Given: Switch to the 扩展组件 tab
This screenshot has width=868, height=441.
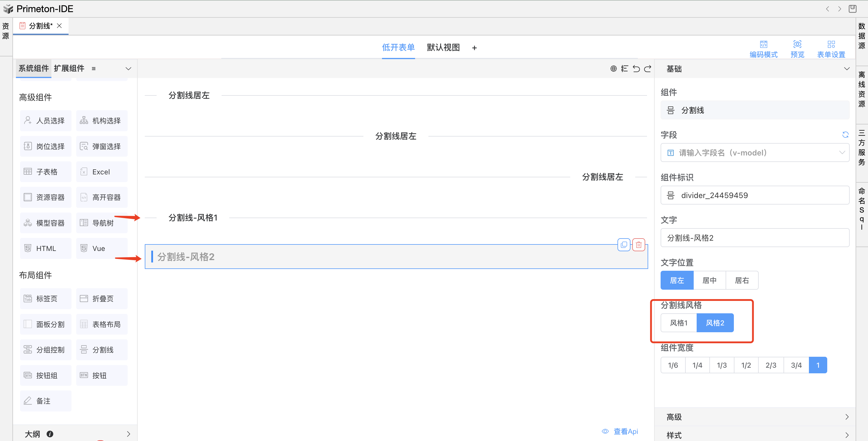Looking at the screenshot, I should (69, 69).
